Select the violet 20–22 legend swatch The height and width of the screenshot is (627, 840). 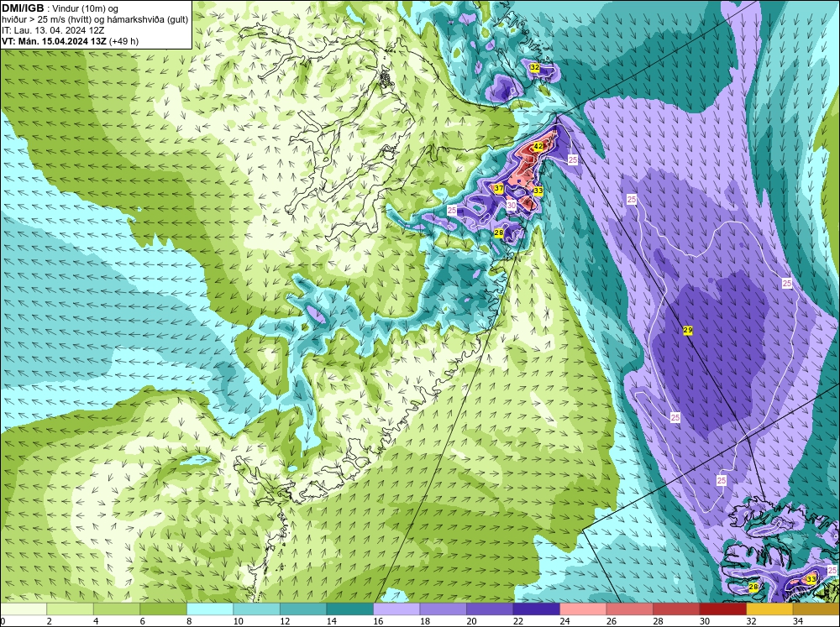click(x=490, y=609)
